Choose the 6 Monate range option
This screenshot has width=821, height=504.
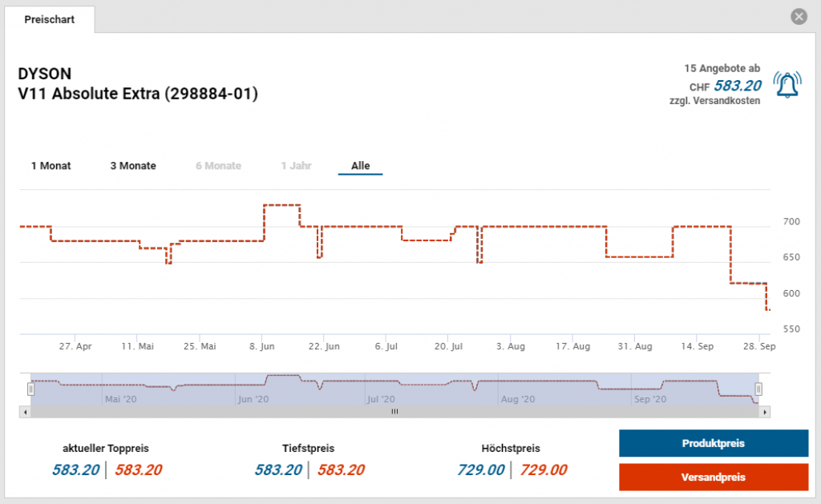click(218, 166)
